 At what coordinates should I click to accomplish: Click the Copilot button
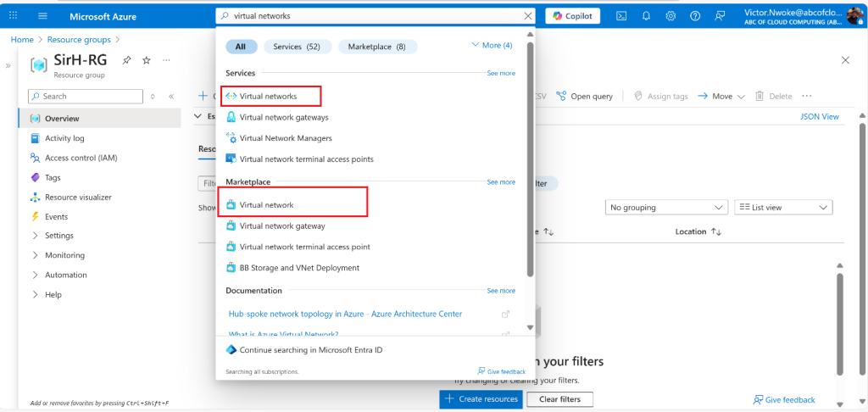click(x=573, y=16)
